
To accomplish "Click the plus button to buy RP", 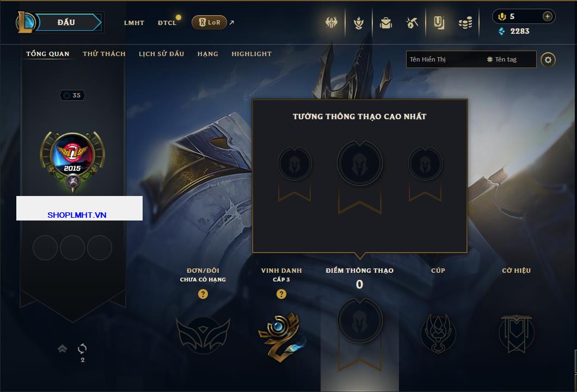I will click(548, 16).
